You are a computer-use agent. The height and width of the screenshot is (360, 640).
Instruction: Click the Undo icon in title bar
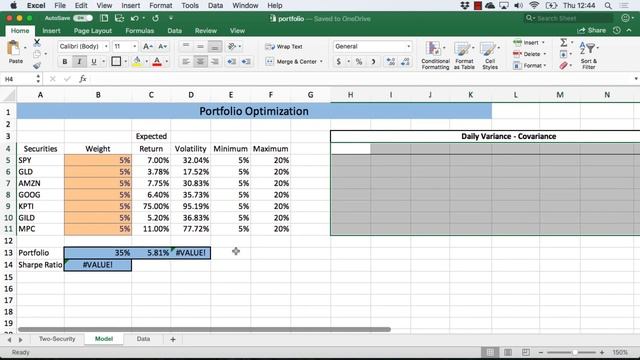(x=134, y=18)
